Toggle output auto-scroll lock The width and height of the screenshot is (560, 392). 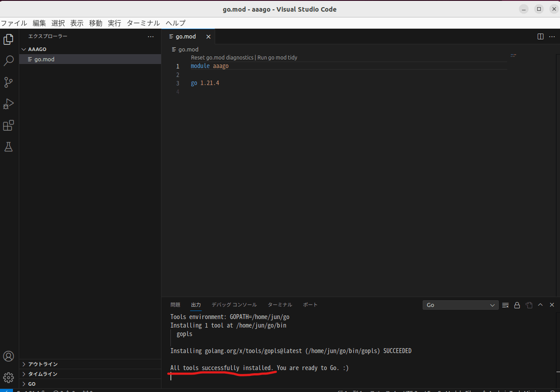click(x=517, y=305)
